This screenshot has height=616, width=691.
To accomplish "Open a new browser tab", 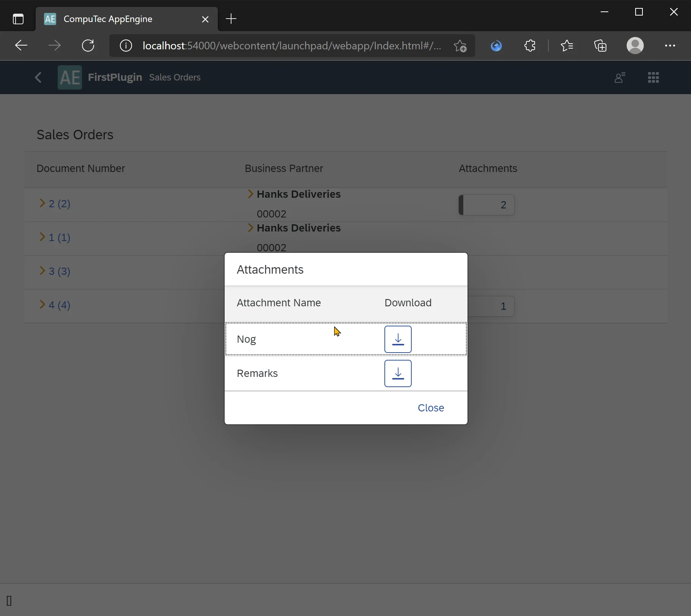I will click(231, 19).
